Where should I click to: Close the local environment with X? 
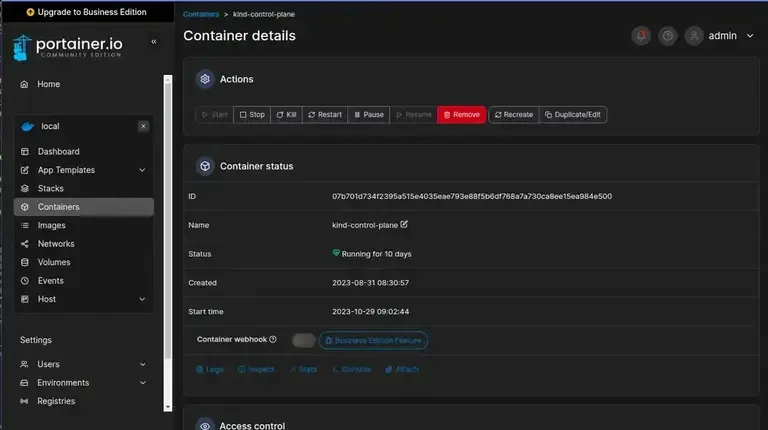click(x=143, y=126)
